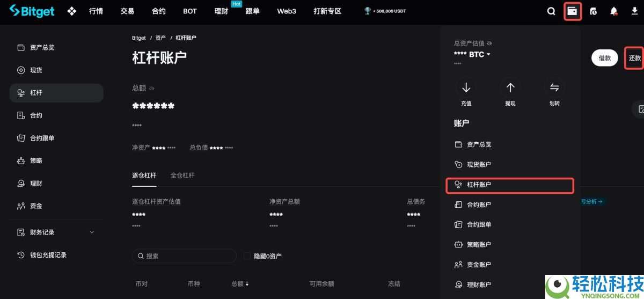Switch to 全仓杠杆 tab

(182, 176)
